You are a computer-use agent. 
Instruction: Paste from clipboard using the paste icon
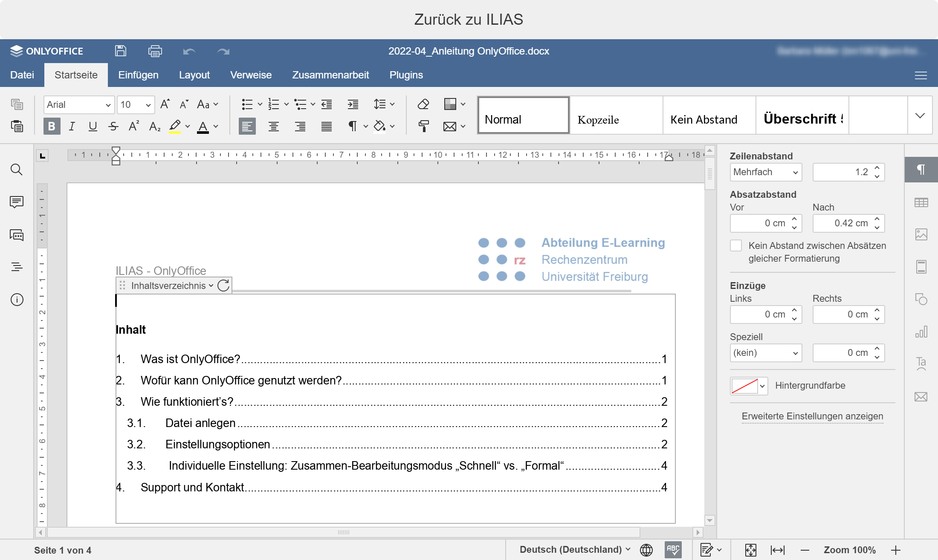click(17, 126)
